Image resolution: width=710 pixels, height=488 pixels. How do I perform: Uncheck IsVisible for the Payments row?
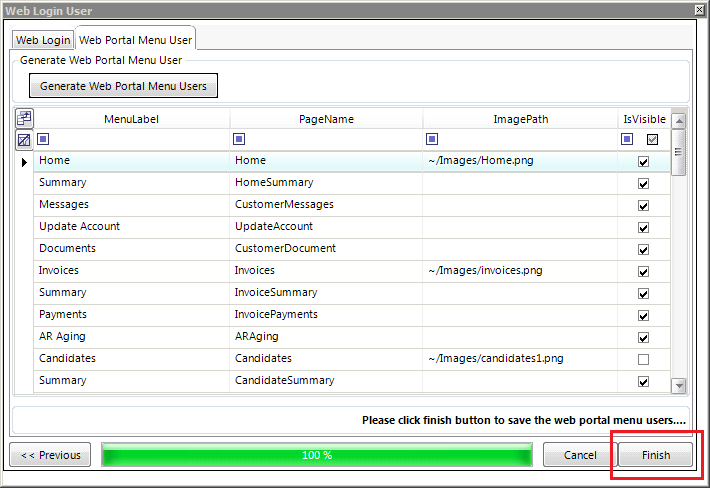643,316
